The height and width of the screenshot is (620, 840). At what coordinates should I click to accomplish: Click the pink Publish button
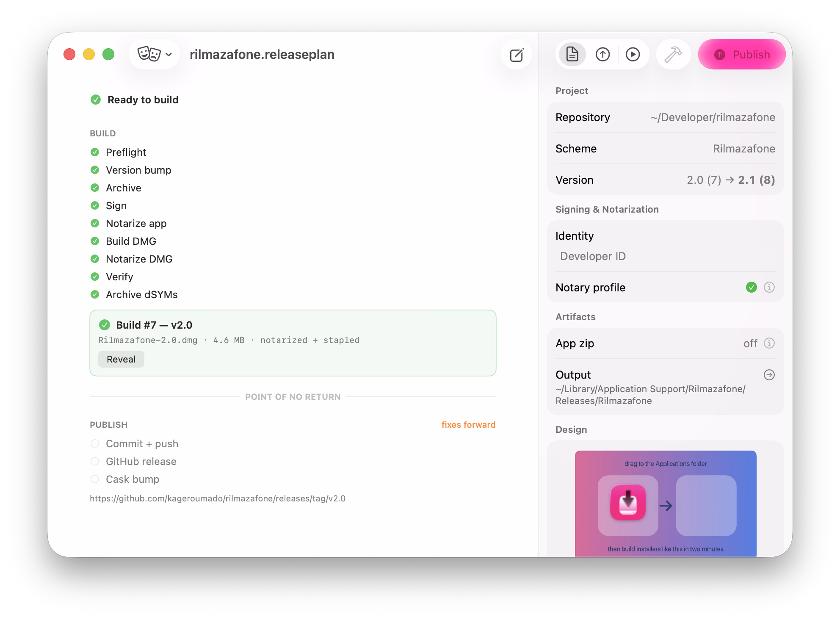[742, 54]
